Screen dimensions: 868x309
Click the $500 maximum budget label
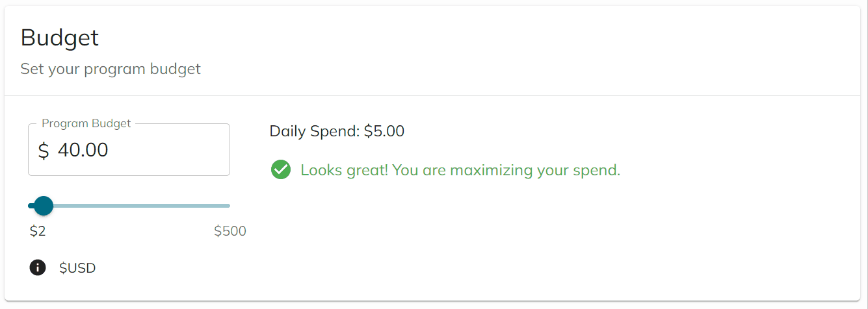(230, 231)
